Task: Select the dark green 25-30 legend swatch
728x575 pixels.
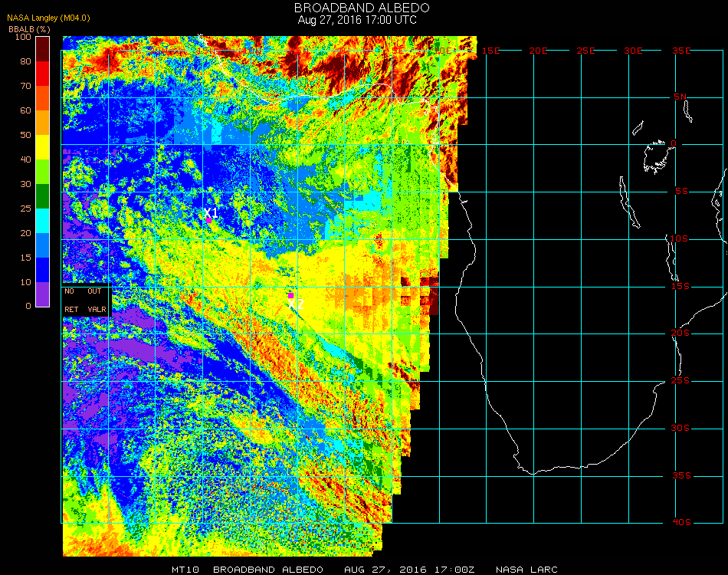Action: (43, 196)
